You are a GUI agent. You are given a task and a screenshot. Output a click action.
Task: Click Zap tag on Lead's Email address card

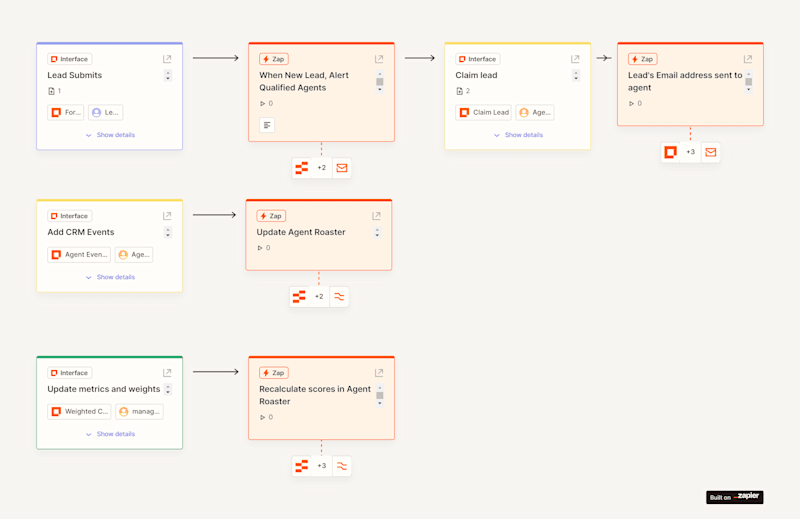(643, 59)
